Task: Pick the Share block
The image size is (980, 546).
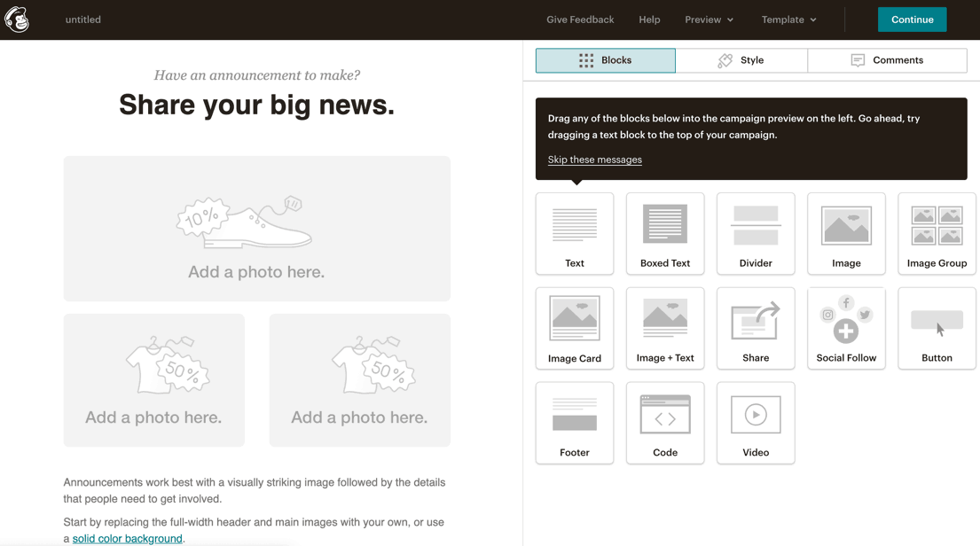Action: 756,329
